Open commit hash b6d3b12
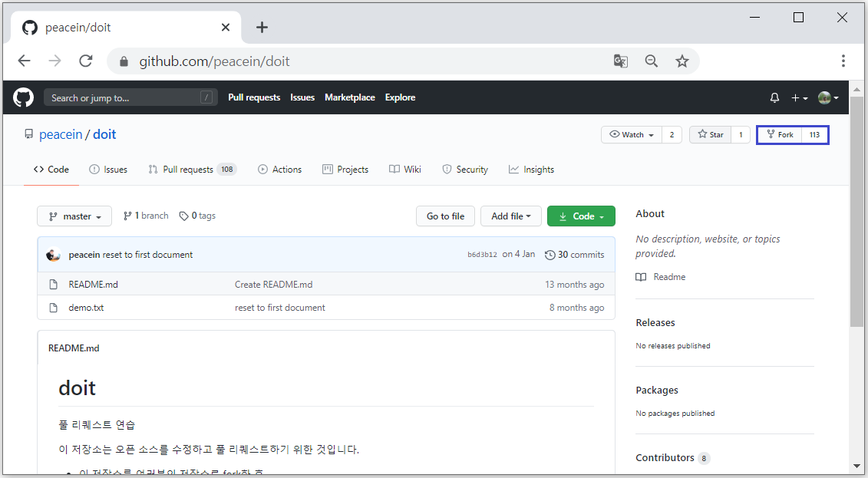868x478 pixels. 482,255
